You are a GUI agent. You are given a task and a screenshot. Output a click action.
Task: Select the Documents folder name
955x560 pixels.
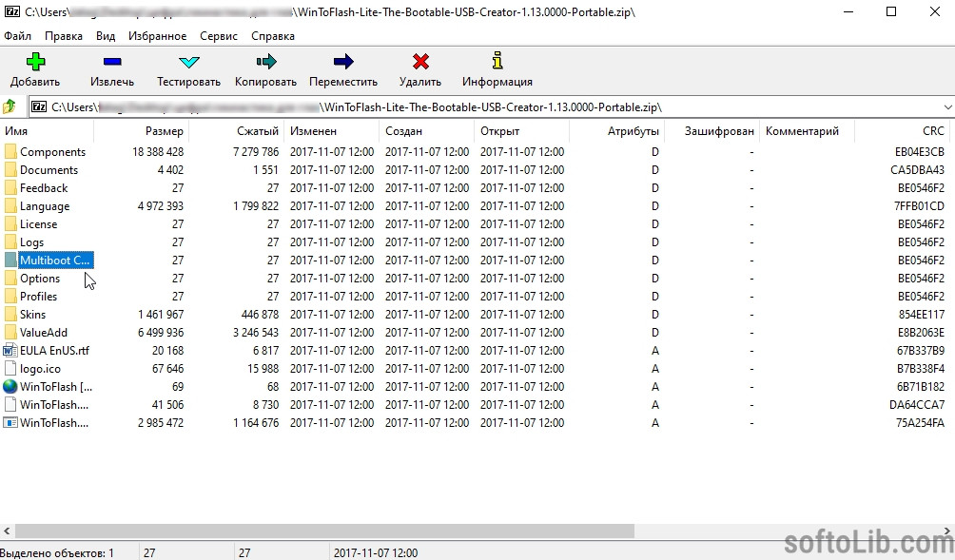point(49,170)
